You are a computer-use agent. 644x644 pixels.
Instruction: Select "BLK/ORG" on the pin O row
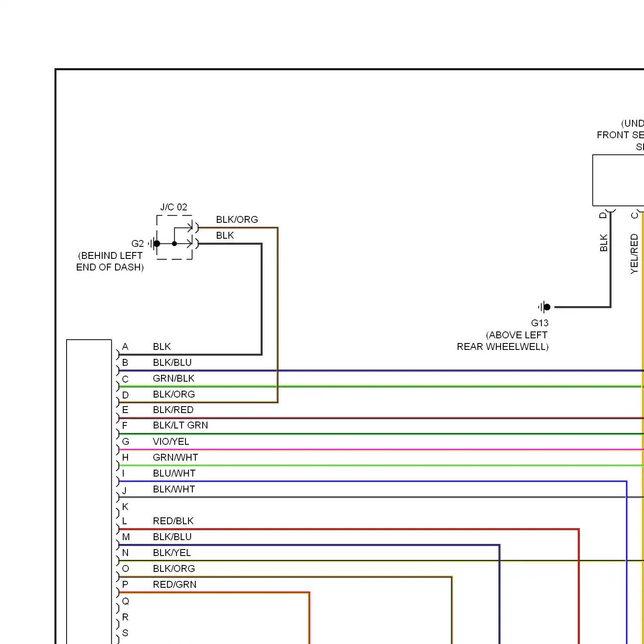[x=174, y=568]
